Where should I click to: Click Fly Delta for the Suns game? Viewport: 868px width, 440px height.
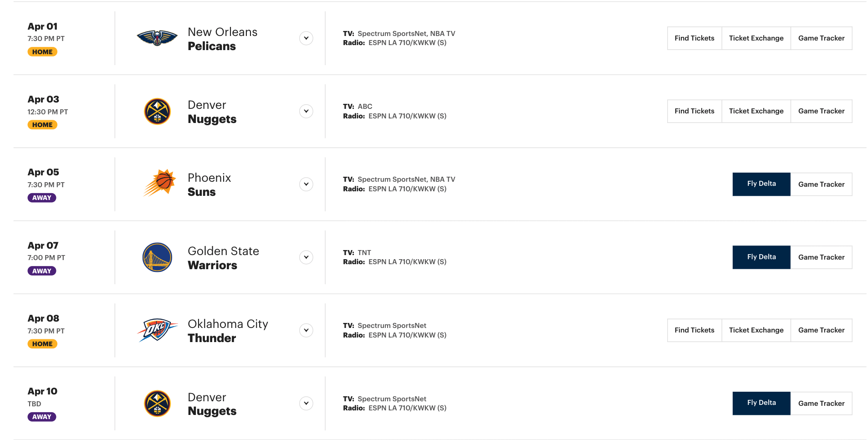point(761,184)
